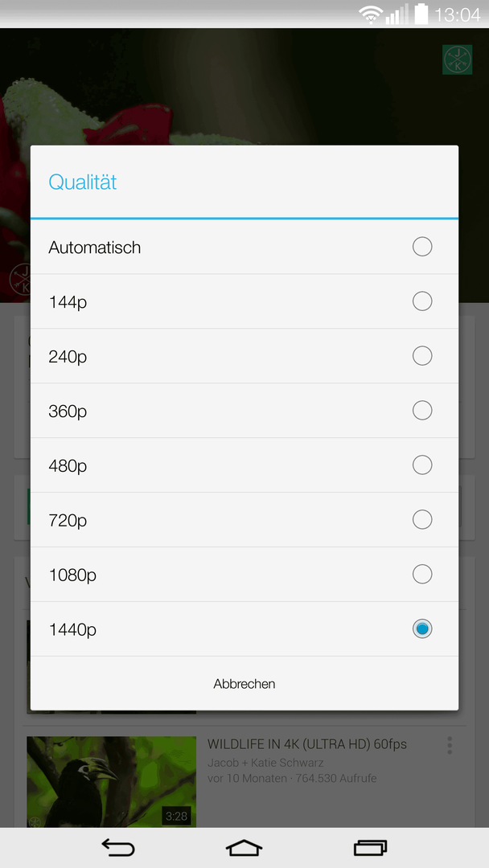Tap the Android back navigation icon

point(118,848)
